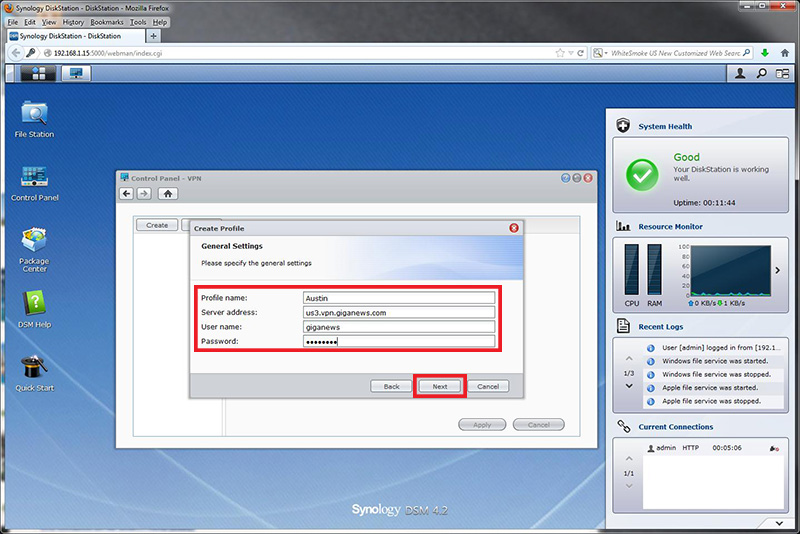Open File Station desktop icon

[34, 119]
